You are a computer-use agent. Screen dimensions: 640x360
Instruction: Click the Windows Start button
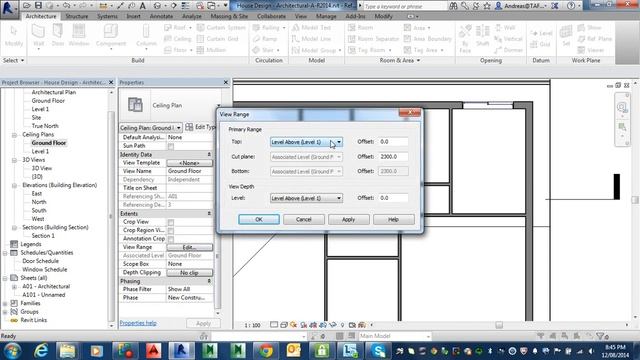pyautogui.click(x=12, y=351)
